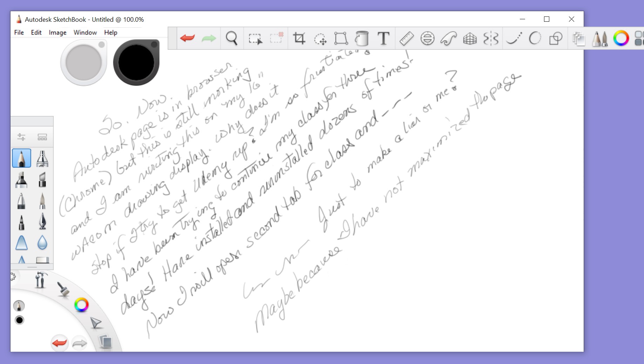Toggle the Symmetry tool
Screen dimensions: 644x364
491,39
